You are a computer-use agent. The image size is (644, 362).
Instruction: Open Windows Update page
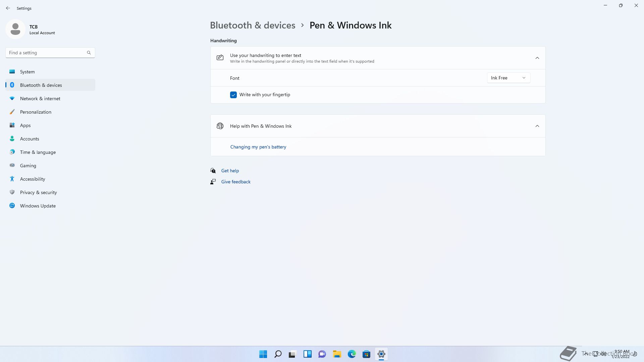[x=50, y=206]
